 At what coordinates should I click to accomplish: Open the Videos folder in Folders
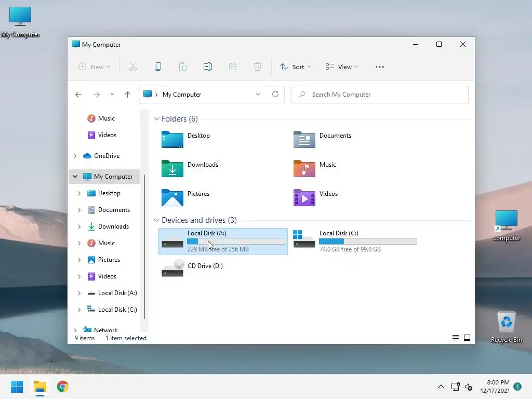[x=304, y=198]
